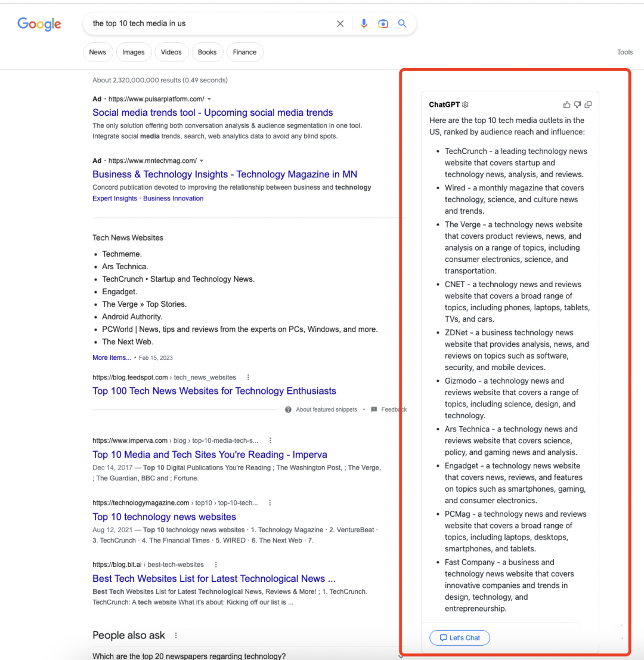Expand the pulsarplatform.com ad dropdown arrow
Image resolution: width=644 pixels, height=660 pixels.
point(209,99)
